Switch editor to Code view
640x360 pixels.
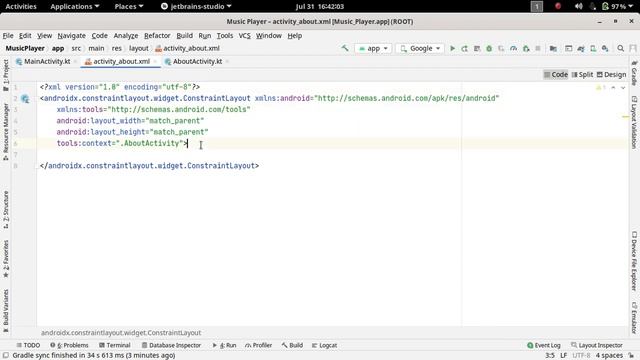pyautogui.click(x=556, y=75)
